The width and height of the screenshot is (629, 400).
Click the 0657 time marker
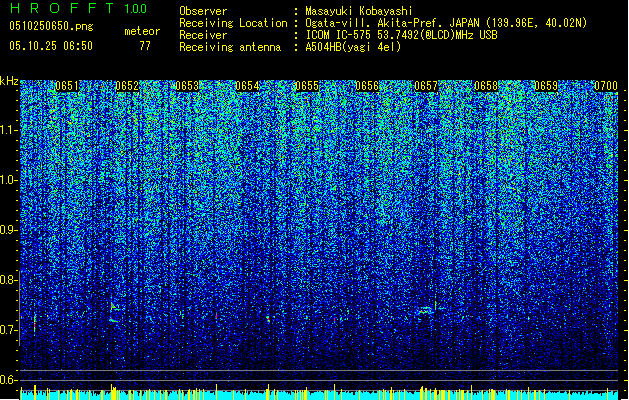click(426, 86)
